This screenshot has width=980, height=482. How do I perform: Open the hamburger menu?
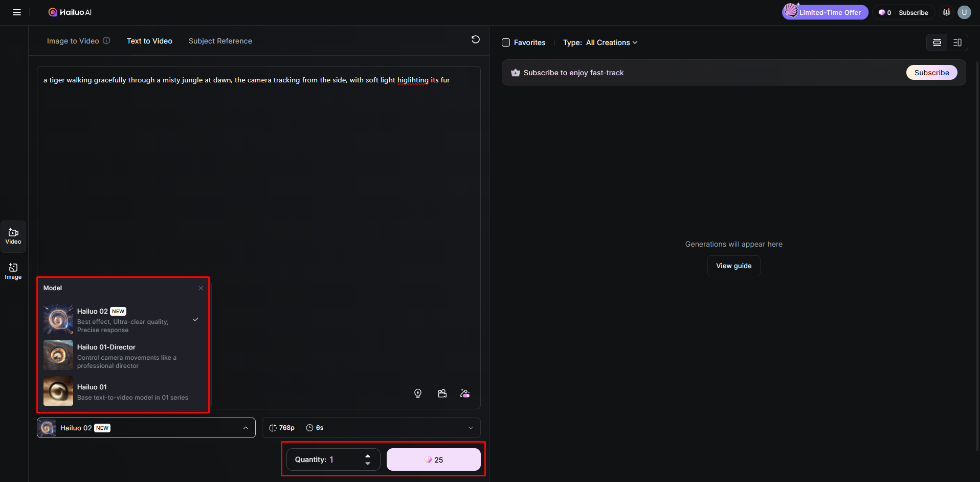(17, 12)
